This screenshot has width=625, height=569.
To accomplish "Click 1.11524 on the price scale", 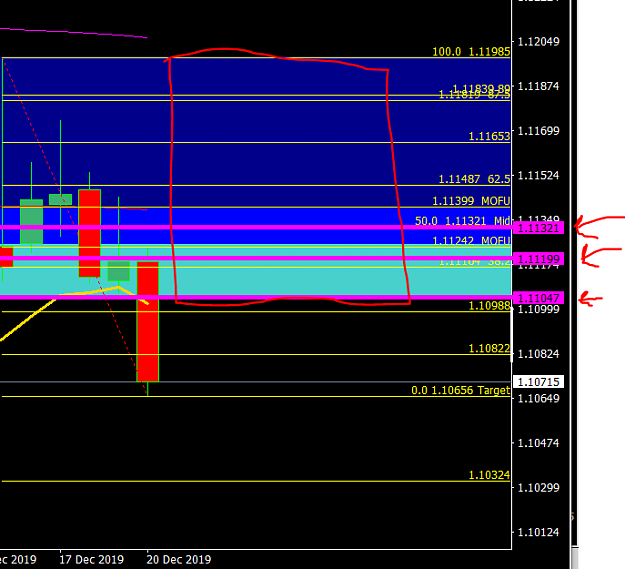I will [539, 175].
